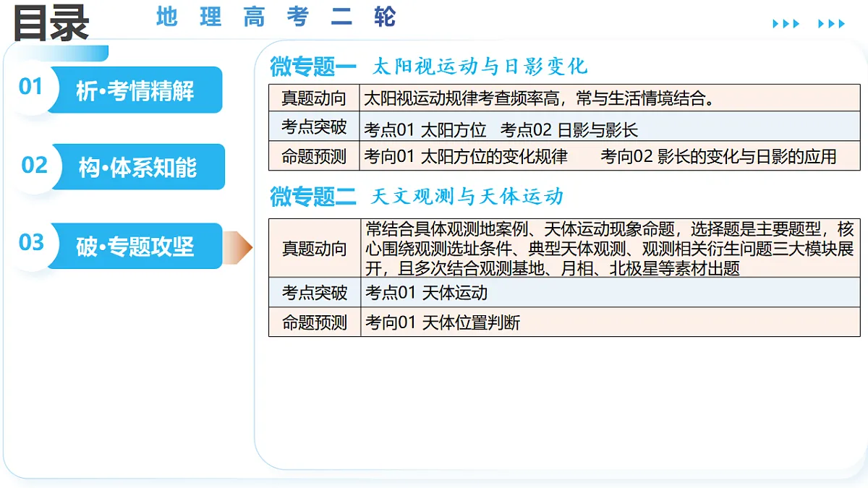This screenshot has height=488, width=868.
Task: Click 考点01 太阳方位
Action: click(425, 130)
